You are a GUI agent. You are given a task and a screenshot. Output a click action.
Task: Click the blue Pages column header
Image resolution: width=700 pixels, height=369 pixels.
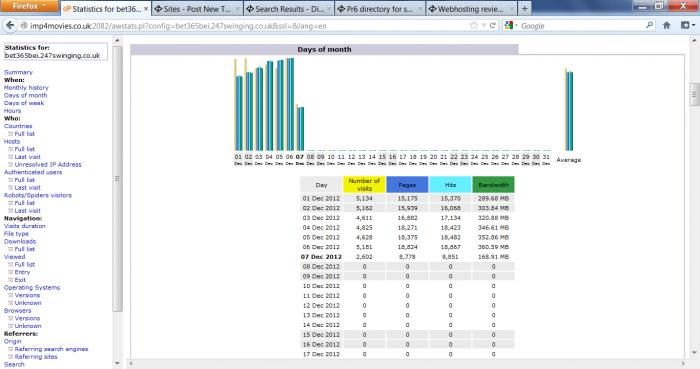point(407,184)
